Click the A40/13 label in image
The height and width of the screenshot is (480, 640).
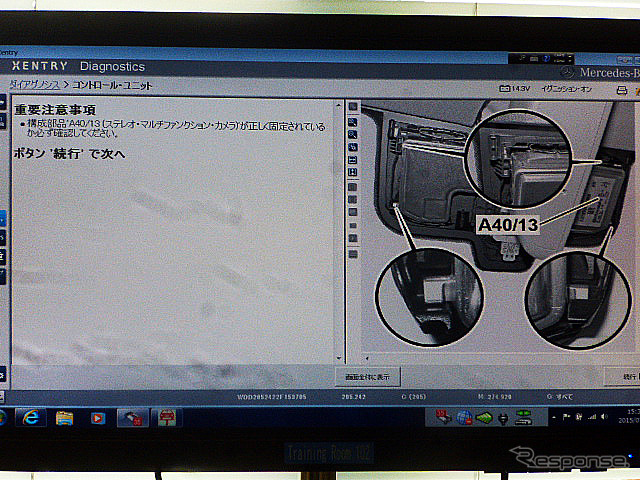pos(508,224)
